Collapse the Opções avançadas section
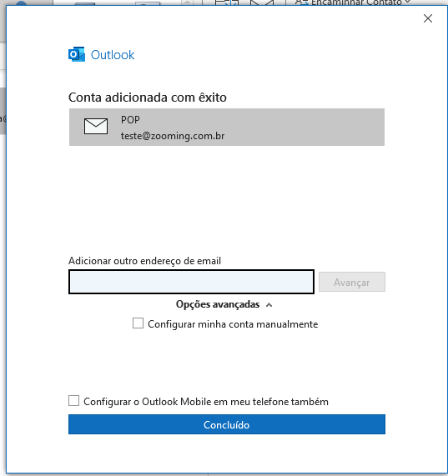448x476 pixels. (x=224, y=304)
